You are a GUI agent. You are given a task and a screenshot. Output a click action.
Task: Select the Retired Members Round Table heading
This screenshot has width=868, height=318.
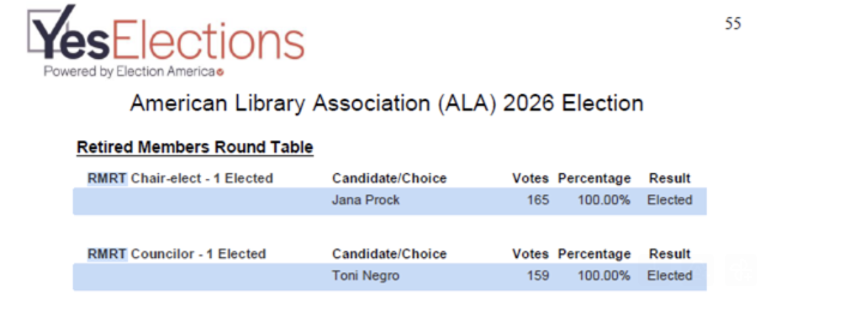pos(195,147)
